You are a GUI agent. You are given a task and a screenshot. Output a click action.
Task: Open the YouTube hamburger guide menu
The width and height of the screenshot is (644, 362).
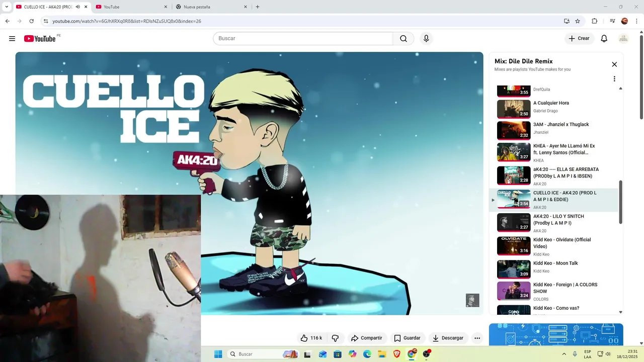[12, 39]
